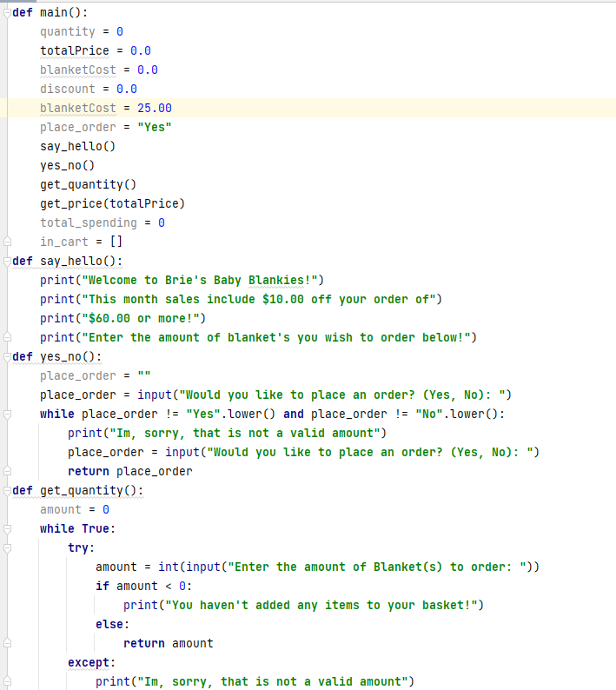Collapse the def main() function fold
The height and width of the screenshot is (690, 616).
(x=7, y=13)
